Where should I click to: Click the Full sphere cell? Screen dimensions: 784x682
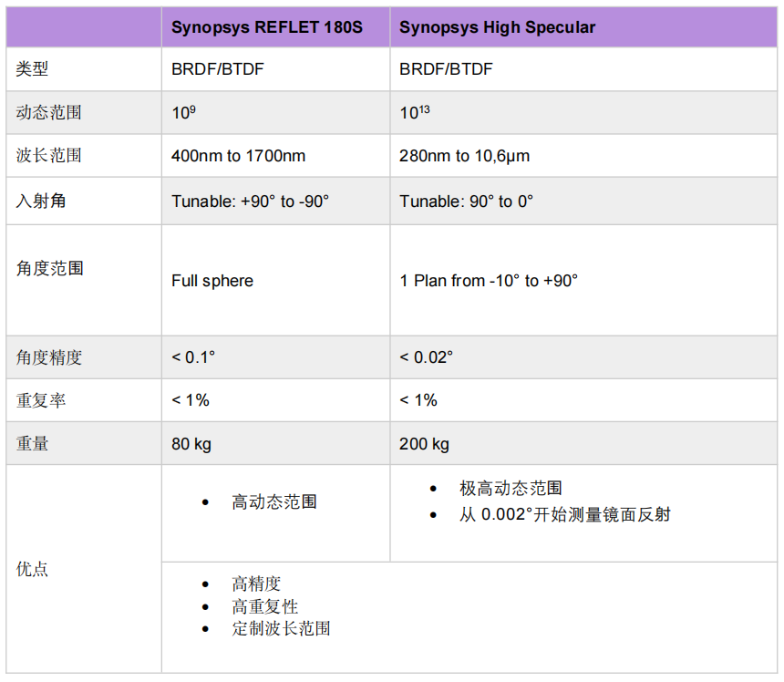[x=211, y=281]
